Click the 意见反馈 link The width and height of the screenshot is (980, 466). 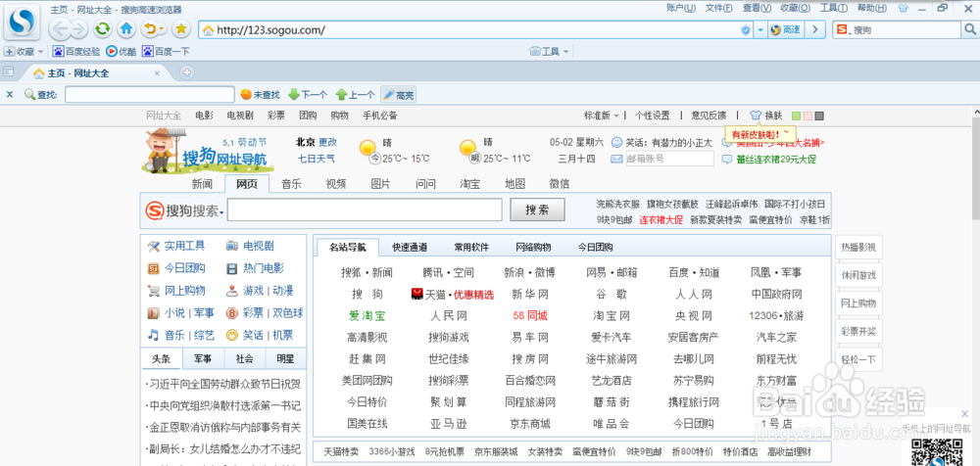click(709, 116)
